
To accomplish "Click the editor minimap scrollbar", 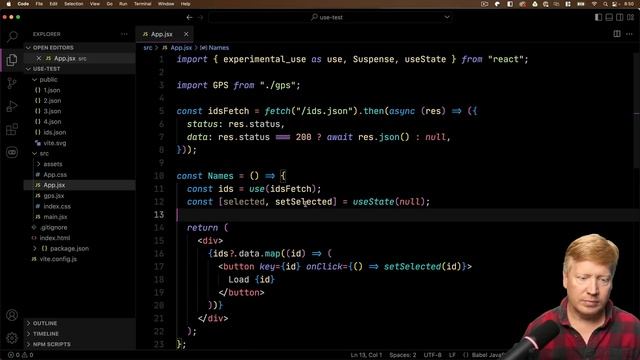I will [637, 110].
